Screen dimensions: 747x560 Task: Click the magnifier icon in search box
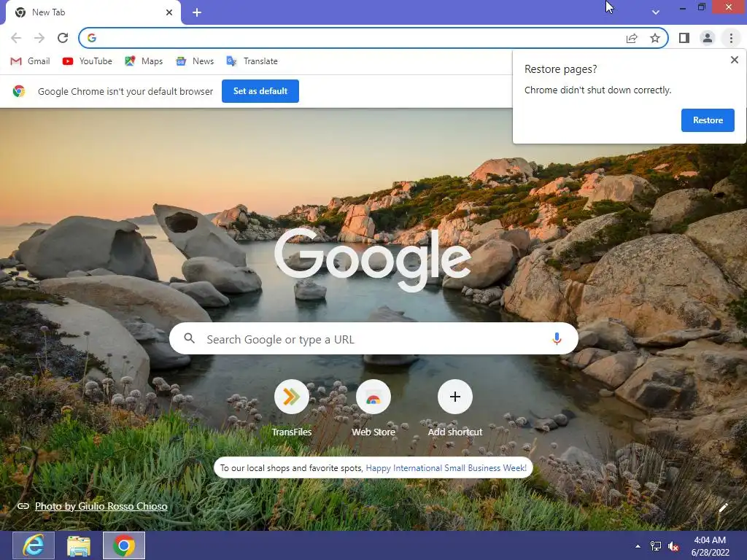click(189, 338)
